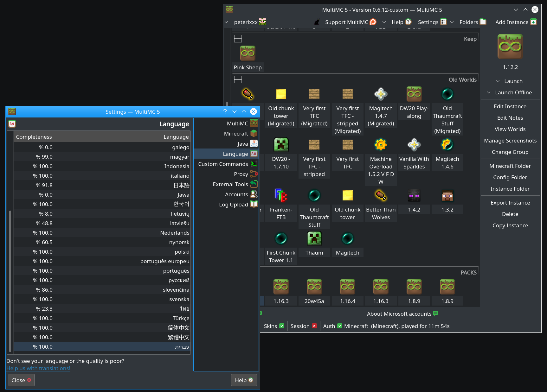
Task: Click the Help us with translations link
Action: tap(38, 368)
